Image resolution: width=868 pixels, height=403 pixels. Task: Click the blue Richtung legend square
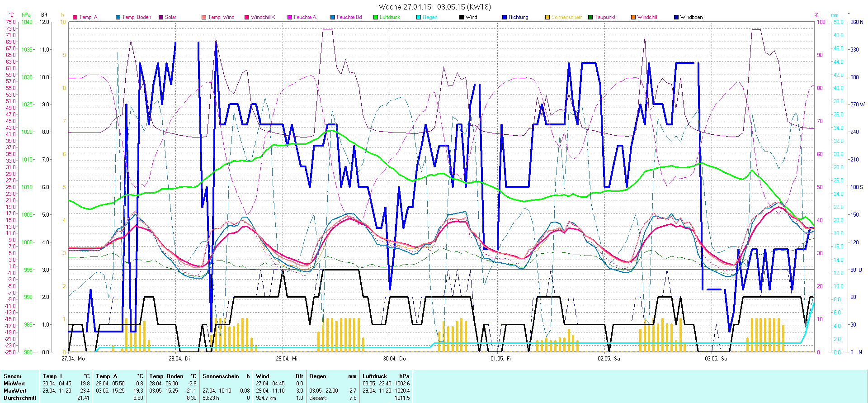click(x=505, y=17)
